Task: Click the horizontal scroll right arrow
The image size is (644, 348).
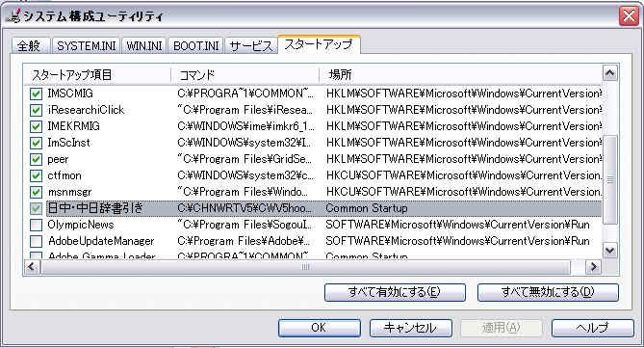Action: click(x=593, y=267)
